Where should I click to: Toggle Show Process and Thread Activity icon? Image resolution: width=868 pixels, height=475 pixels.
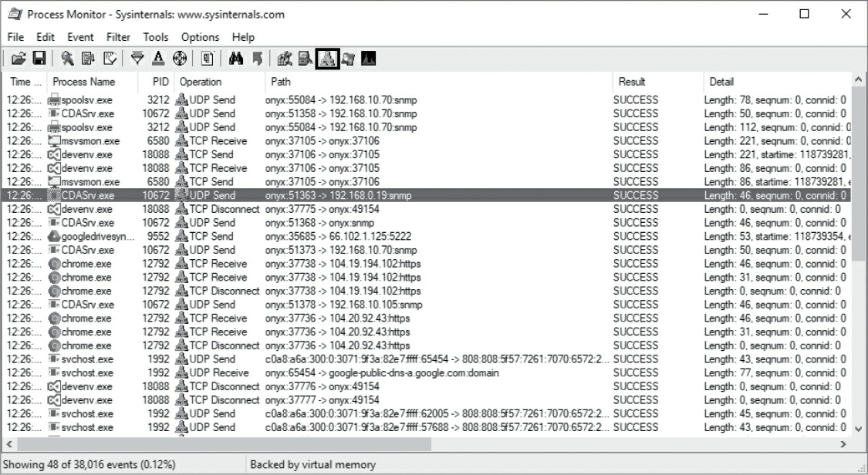pyautogui.click(x=348, y=59)
